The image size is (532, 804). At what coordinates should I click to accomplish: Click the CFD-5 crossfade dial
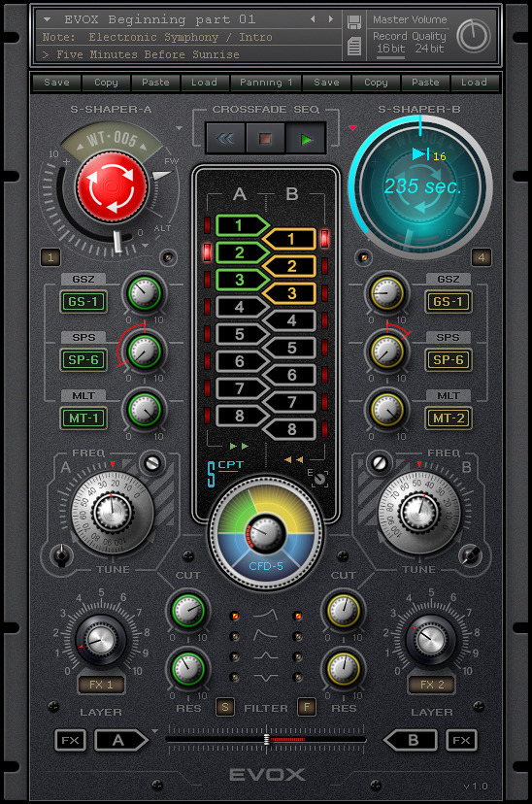tap(266, 533)
